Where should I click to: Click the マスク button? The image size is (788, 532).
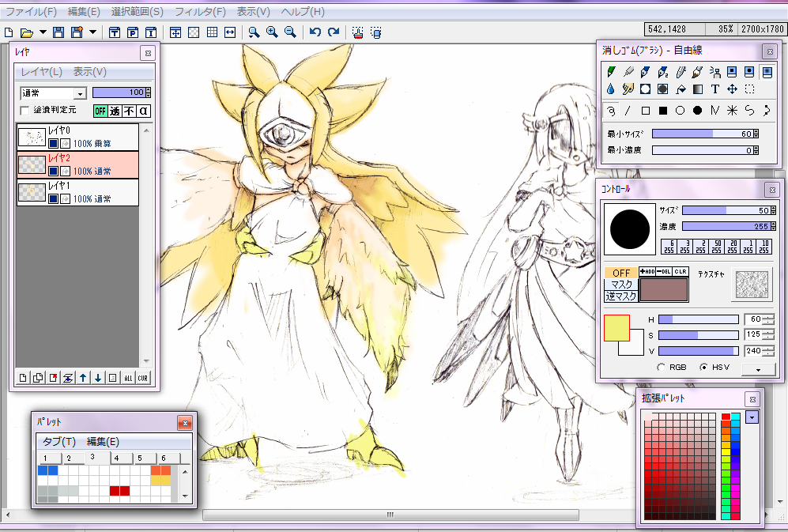pos(621,285)
